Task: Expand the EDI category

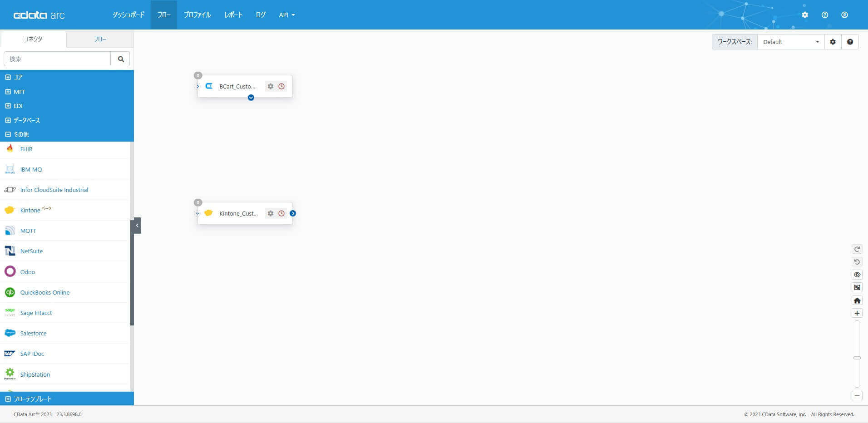Action: pyautogui.click(x=67, y=106)
